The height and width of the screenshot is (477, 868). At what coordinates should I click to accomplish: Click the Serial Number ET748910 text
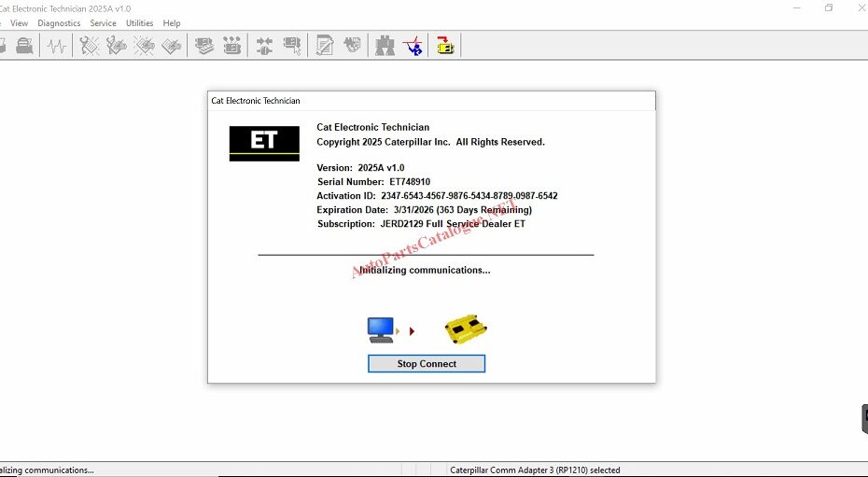click(373, 181)
